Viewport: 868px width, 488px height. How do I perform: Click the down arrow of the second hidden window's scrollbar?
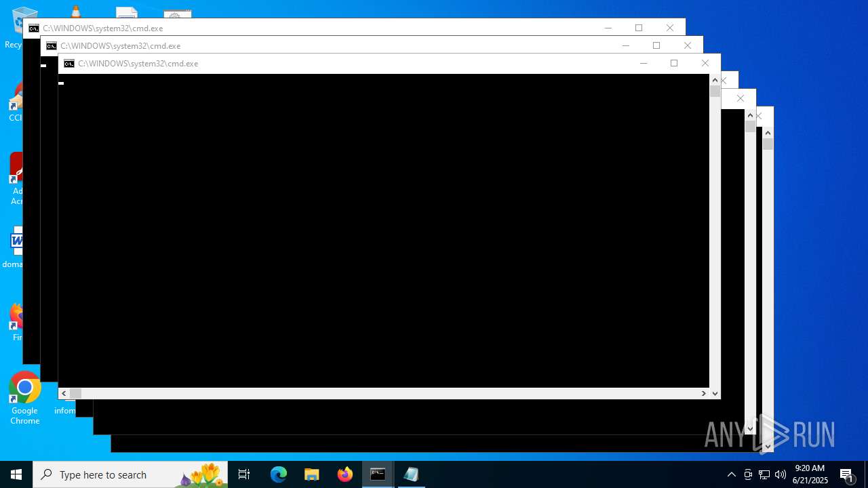click(750, 428)
